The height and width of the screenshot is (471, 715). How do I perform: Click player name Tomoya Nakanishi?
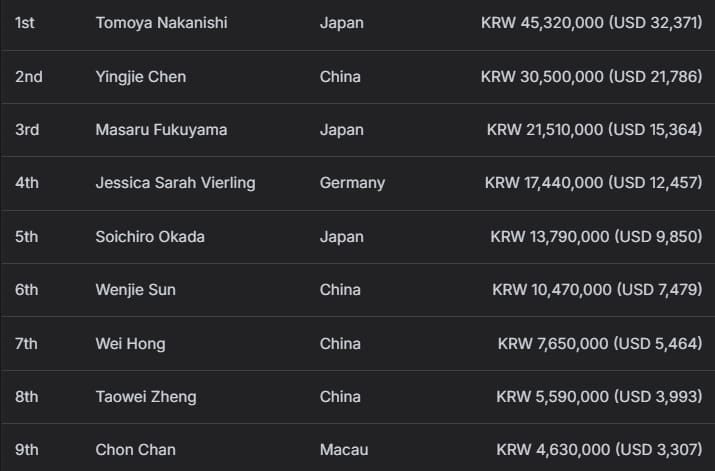point(161,23)
